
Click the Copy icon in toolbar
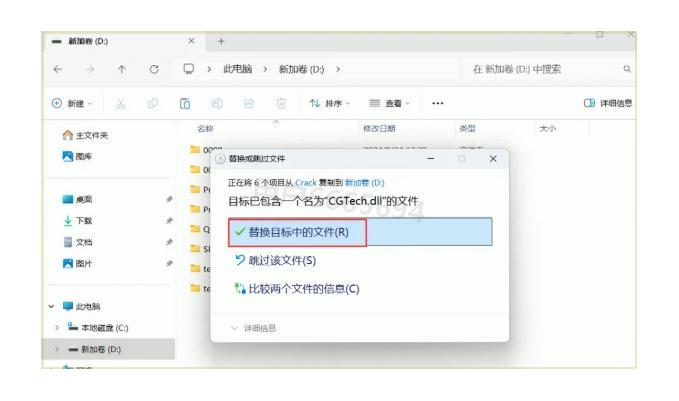[152, 103]
